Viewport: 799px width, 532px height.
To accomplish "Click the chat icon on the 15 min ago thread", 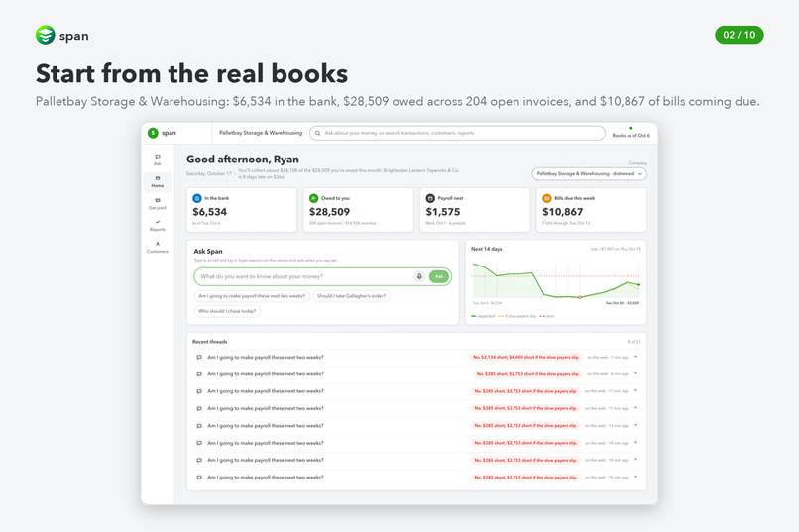I will (199, 478).
